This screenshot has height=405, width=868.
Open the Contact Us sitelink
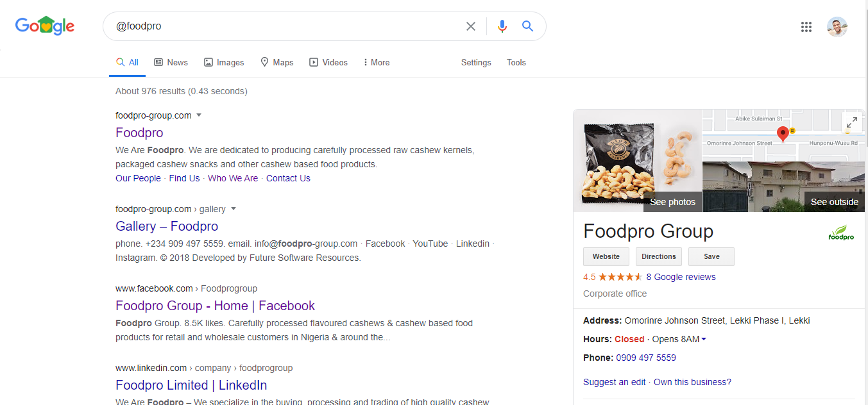pyautogui.click(x=288, y=178)
